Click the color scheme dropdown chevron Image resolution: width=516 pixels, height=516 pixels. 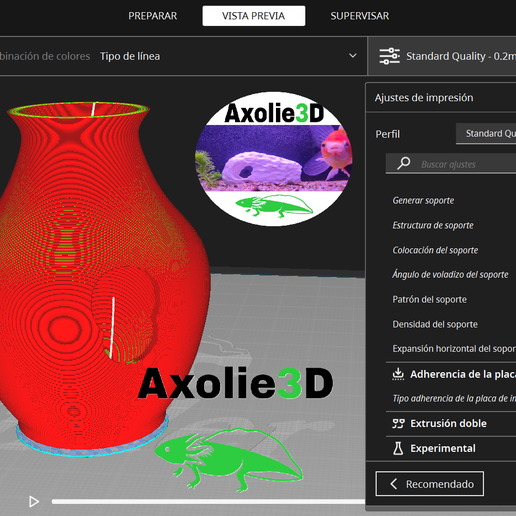coord(353,56)
